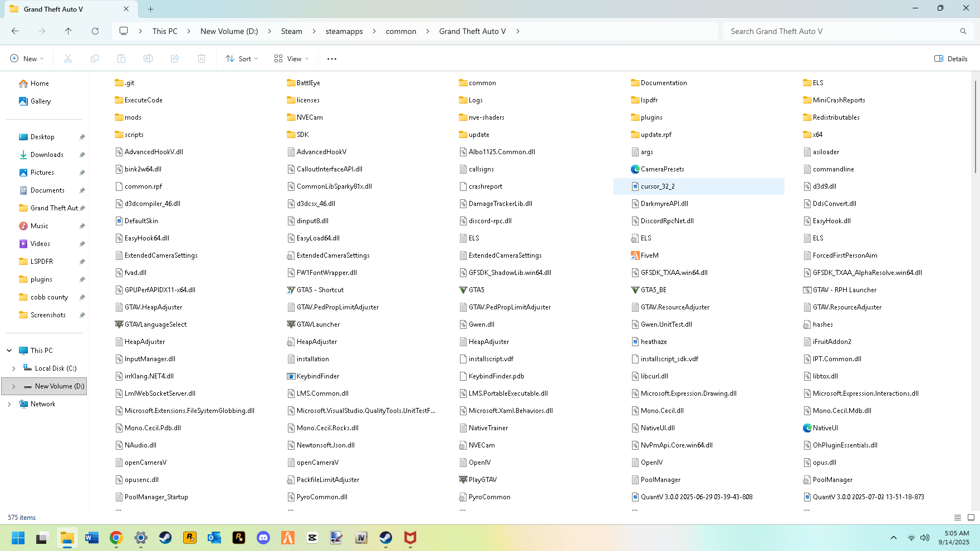
Task: Select the KeybindFinder application
Action: [x=313, y=376]
